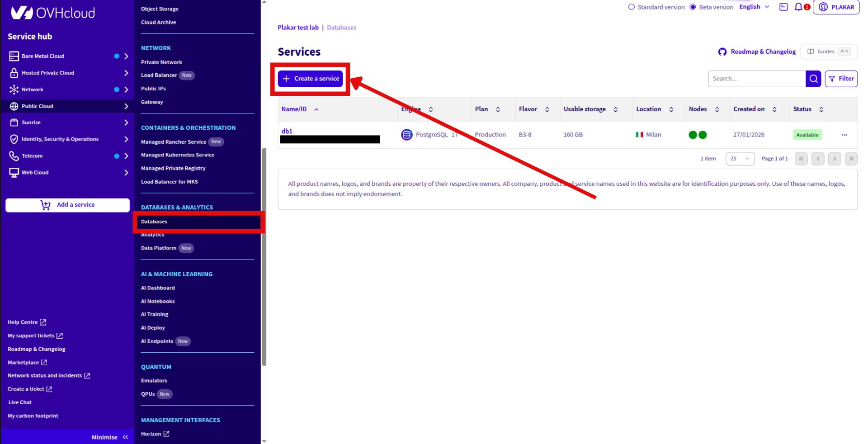Image resolution: width=868 pixels, height=444 pixels.
Task: Click the Sunrise icon in service hub
Action: point(14,123)
